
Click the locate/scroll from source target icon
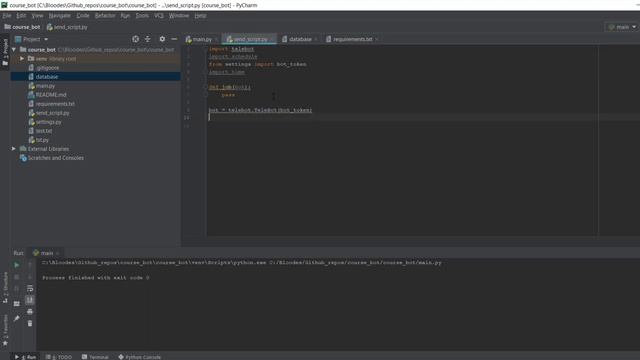136,39
